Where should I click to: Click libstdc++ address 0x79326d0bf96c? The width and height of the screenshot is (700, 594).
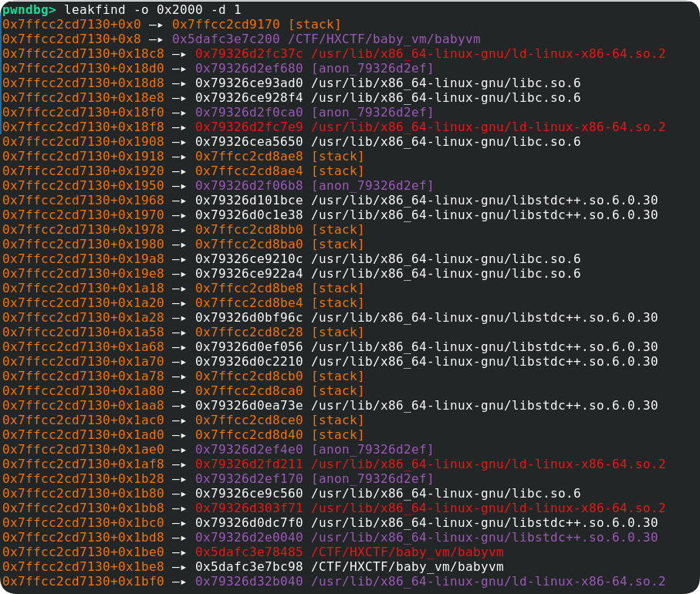pyautogui.click(x=249, y=317)
